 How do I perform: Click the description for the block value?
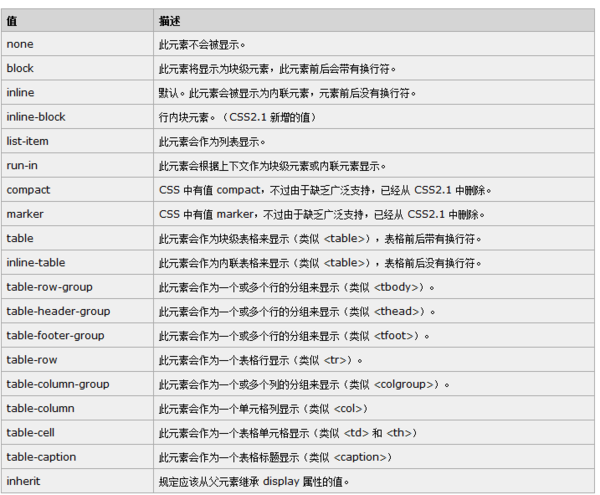click(x=277, y=69)
